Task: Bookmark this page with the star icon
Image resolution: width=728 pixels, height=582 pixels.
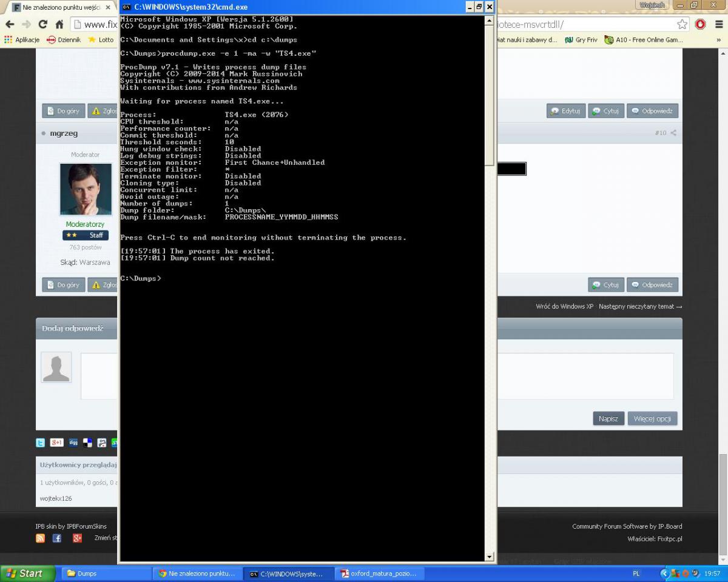Action: 682,24
